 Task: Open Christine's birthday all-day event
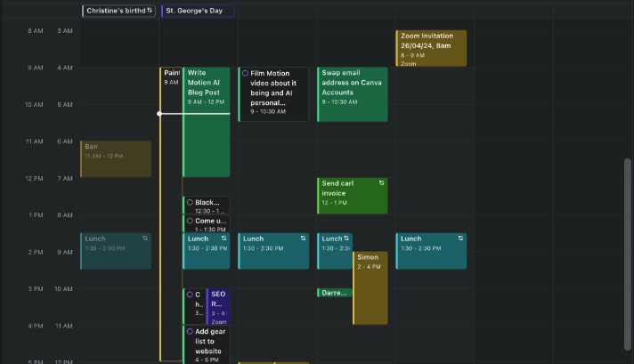(x=119, y=11)
